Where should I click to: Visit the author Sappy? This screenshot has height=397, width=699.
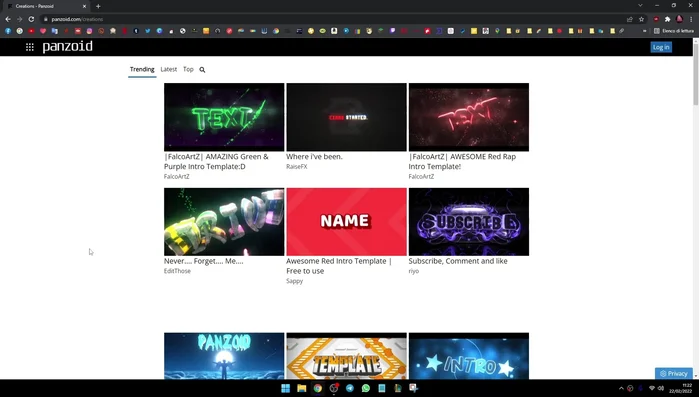(x=295, y=281)
